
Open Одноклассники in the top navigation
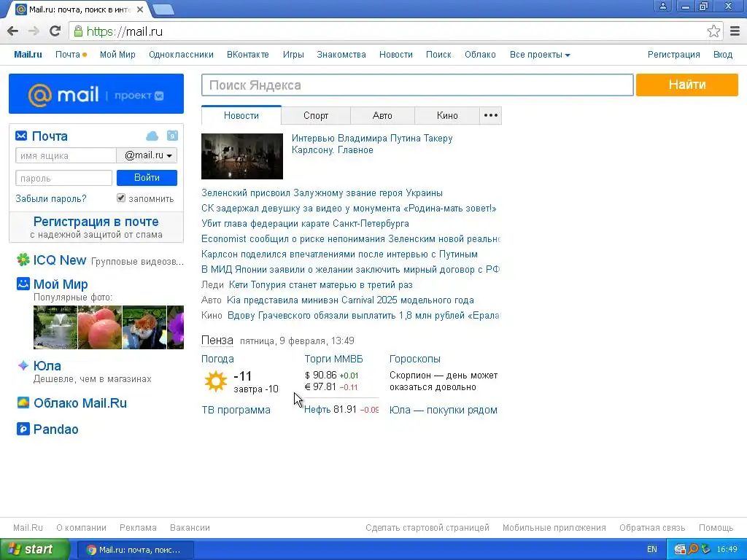tap(181, 55)
